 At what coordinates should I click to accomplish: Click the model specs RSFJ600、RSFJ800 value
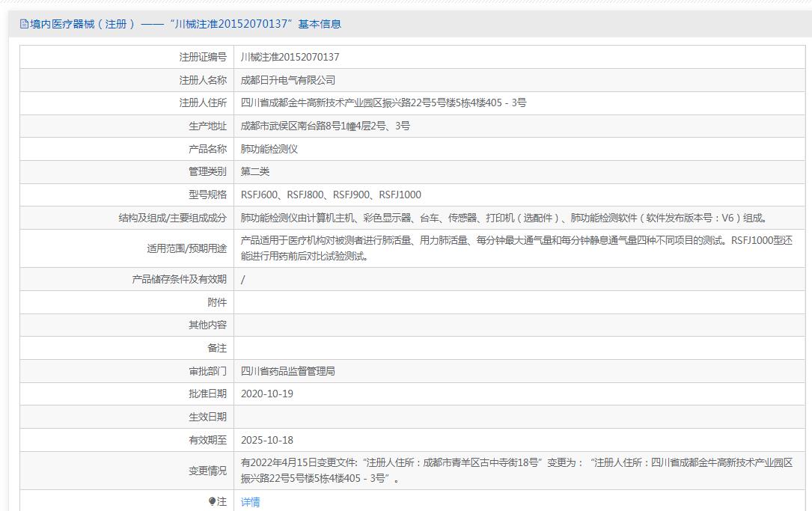pos(331,195)
